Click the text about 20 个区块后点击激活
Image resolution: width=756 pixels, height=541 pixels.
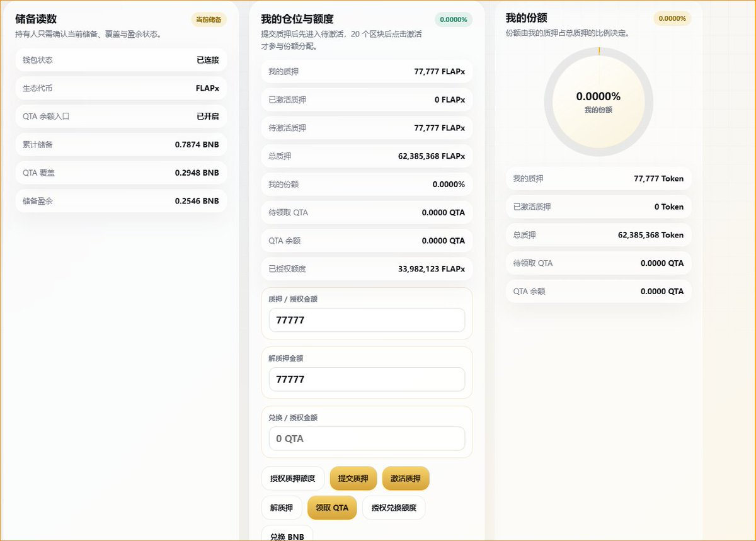click(341, 40)
